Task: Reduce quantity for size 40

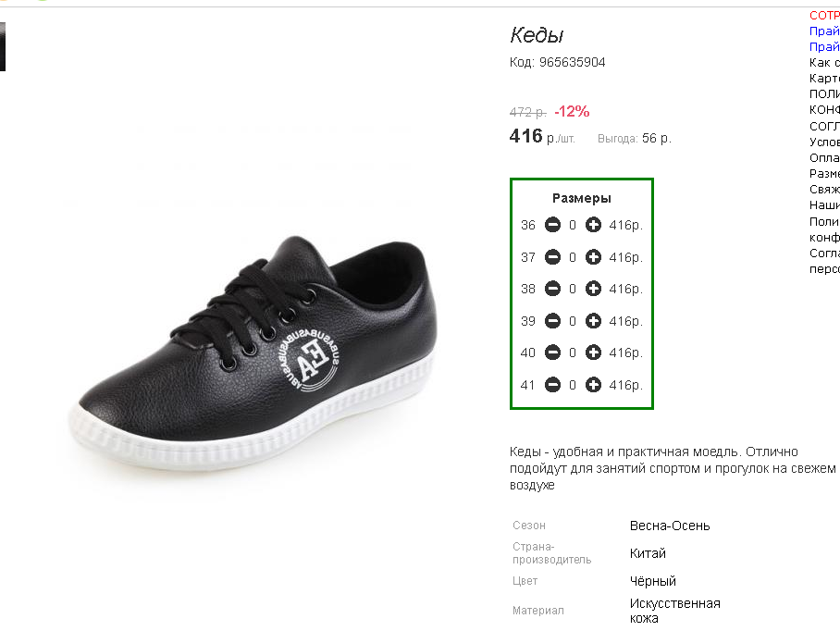Action: click(x=552, y=353)
